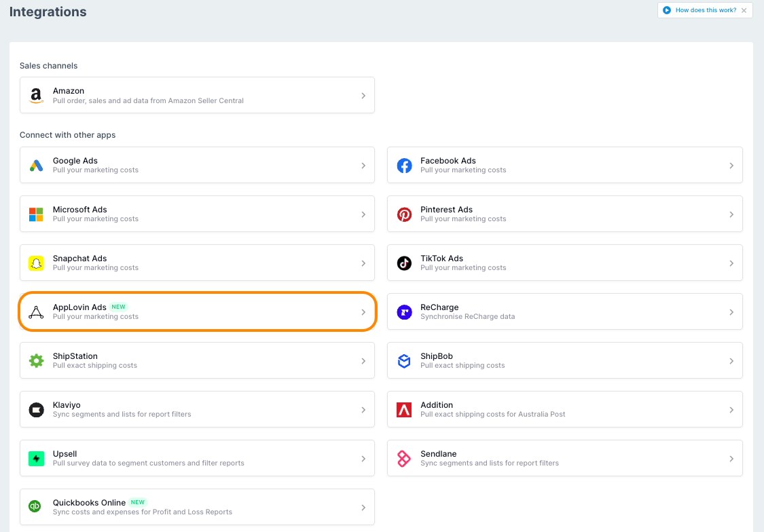Expand the ShipStation chevron arrow
This screenshot has width=764, height=532.
[x=363, y=361]
